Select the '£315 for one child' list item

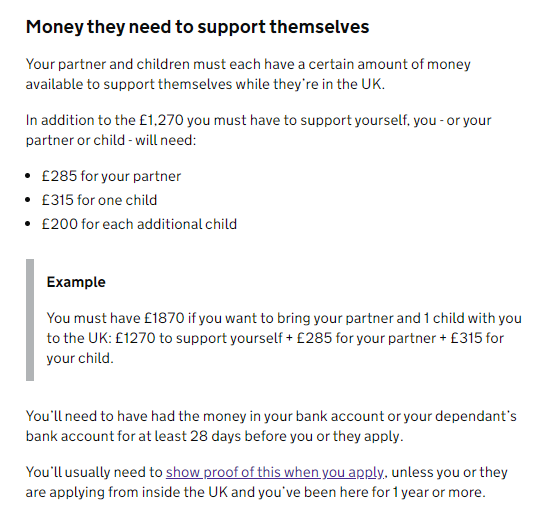[x=99, y=200]
